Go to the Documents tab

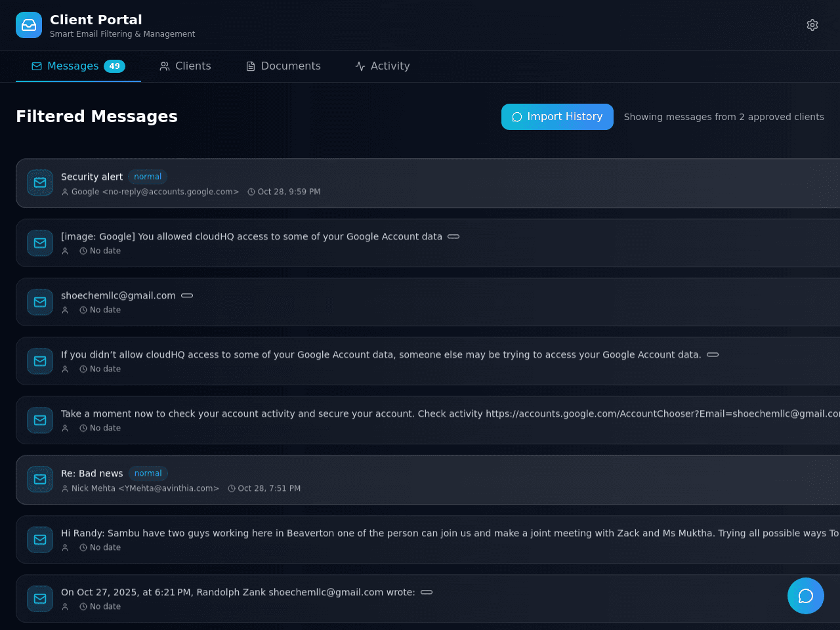click(x=283, y=66)
